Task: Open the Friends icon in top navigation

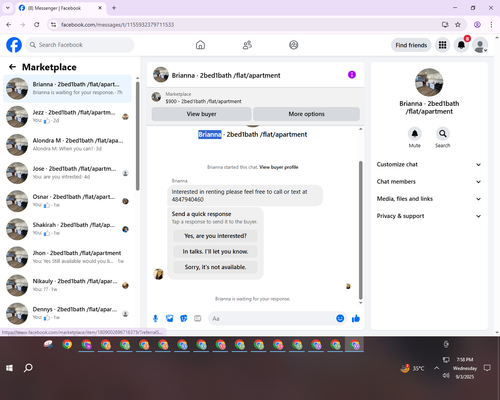Action: coord(247,45)
